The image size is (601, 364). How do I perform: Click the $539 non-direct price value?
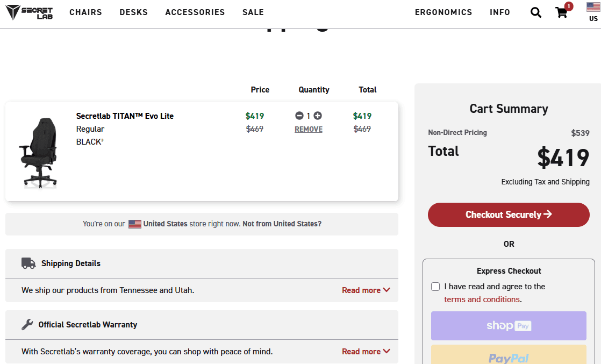tap(580, 133)
